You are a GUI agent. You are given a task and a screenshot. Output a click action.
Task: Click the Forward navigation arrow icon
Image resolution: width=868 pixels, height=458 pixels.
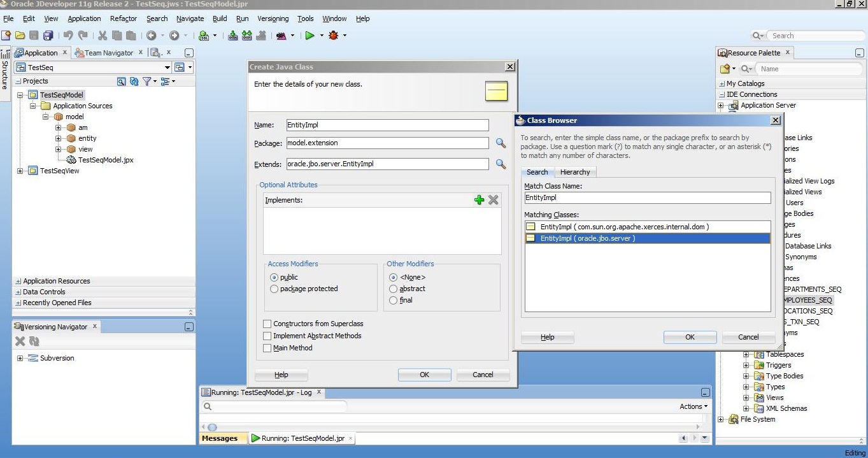click(174, 36)
